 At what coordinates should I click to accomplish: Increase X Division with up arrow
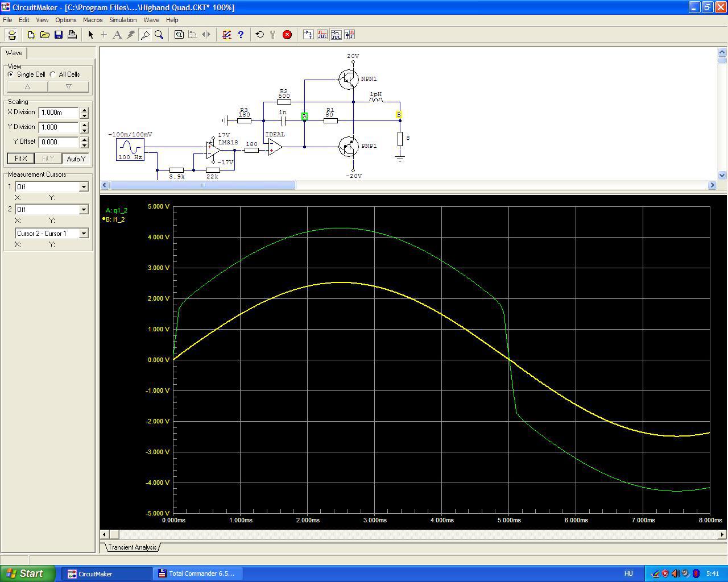tap(84, 110)
